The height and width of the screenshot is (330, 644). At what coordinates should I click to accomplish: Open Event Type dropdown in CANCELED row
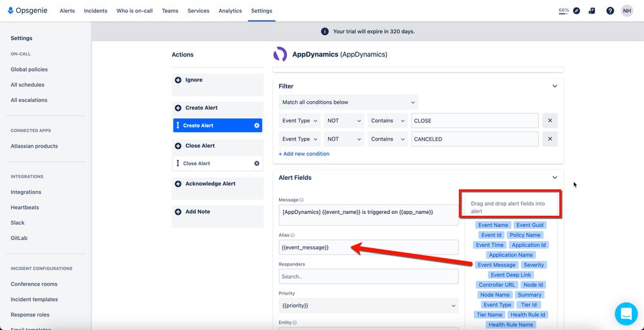click(300, 139)
